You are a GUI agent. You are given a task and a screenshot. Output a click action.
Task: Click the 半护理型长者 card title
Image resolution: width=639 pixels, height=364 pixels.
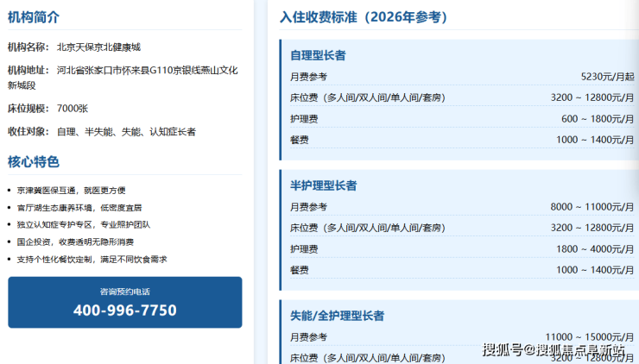[x=323, y=185]
